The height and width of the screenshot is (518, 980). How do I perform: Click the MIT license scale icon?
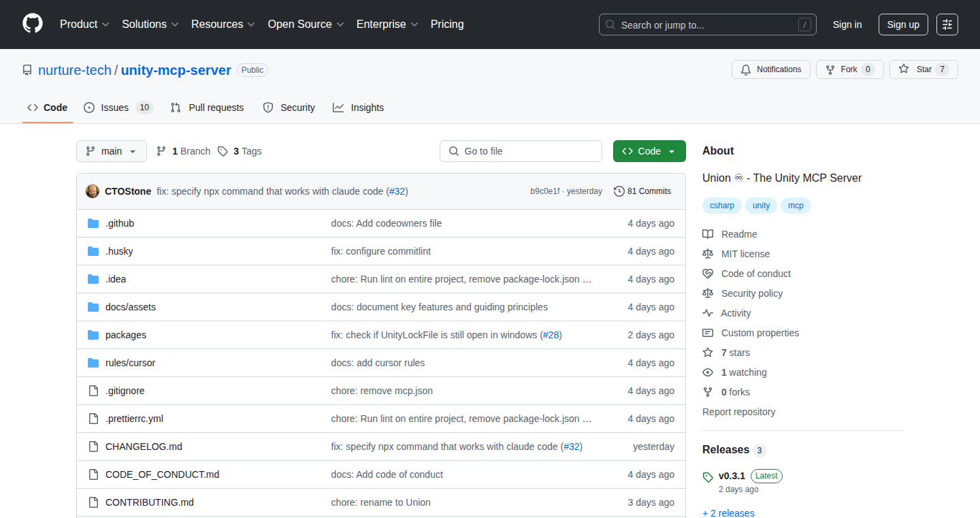[x=708, y=254]
